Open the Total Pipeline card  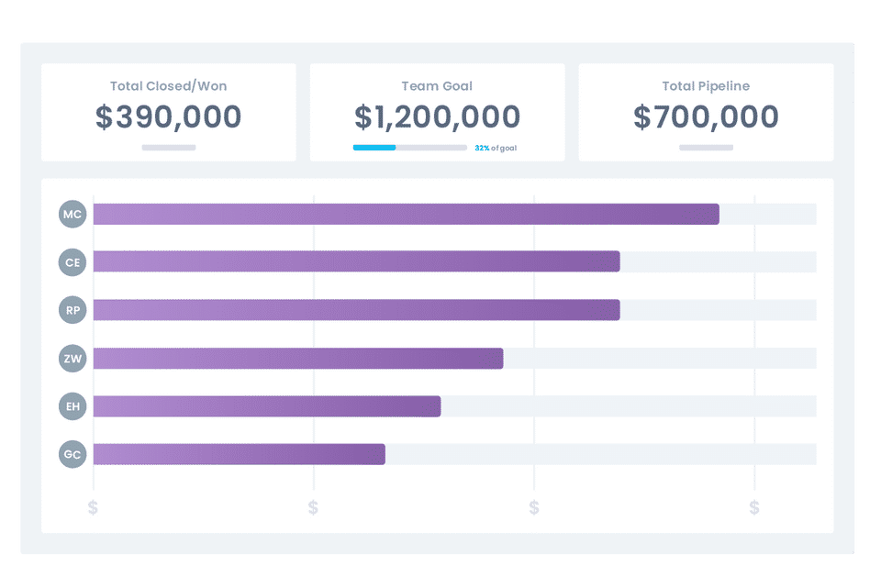pyautogui.click(x=706, y=112)
